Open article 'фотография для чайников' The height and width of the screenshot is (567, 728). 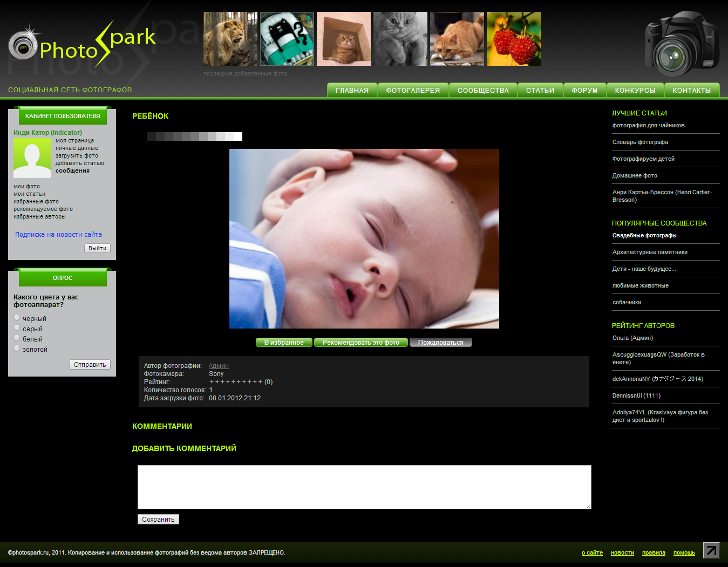(x=648, y=125)
